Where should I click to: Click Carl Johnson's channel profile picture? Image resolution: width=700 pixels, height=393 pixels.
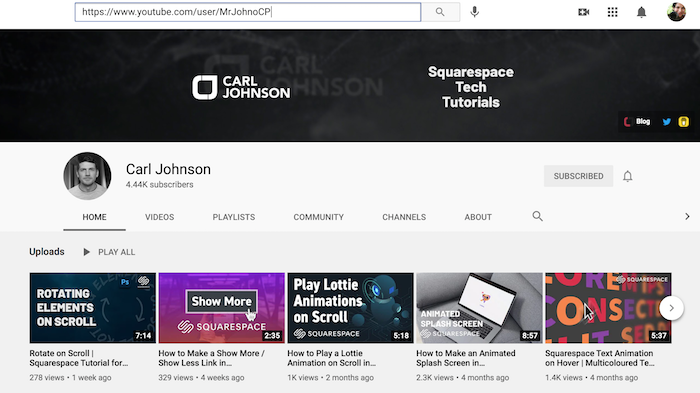[87, 176]
